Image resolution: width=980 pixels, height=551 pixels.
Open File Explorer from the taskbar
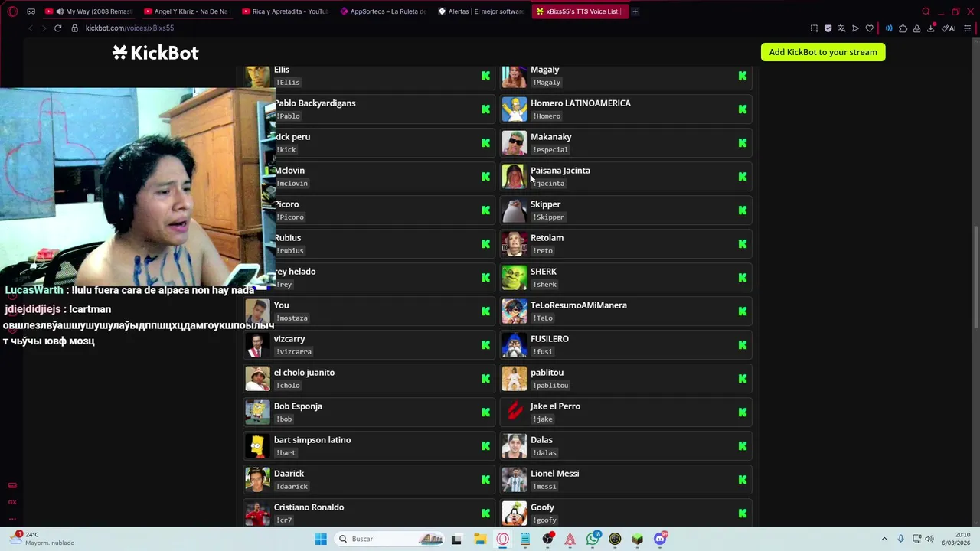(x=480, y=539)
